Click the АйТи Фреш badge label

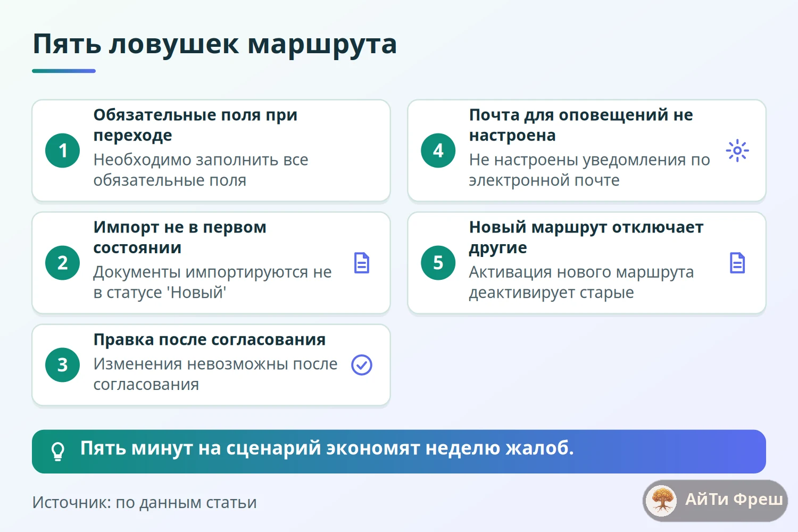[734, 500]
